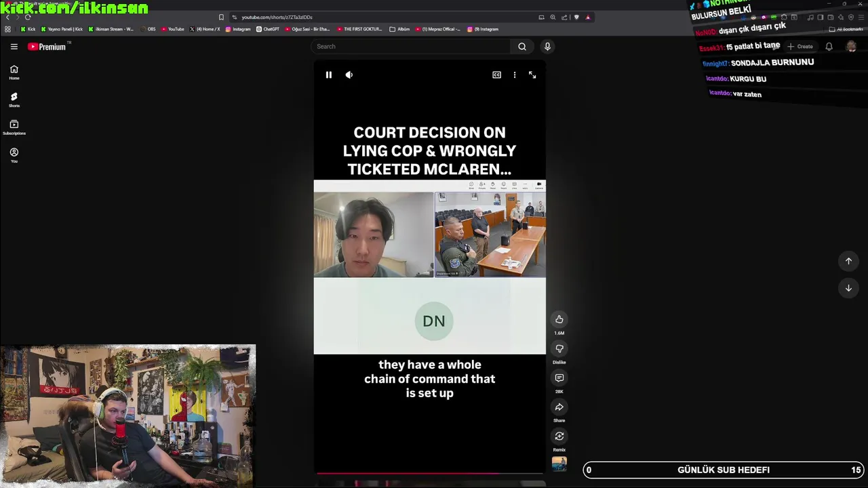868x488 pixels.
Task: Open the Yayıncı Paneli | Kick bookmark
Action: (x=62, y=29)
